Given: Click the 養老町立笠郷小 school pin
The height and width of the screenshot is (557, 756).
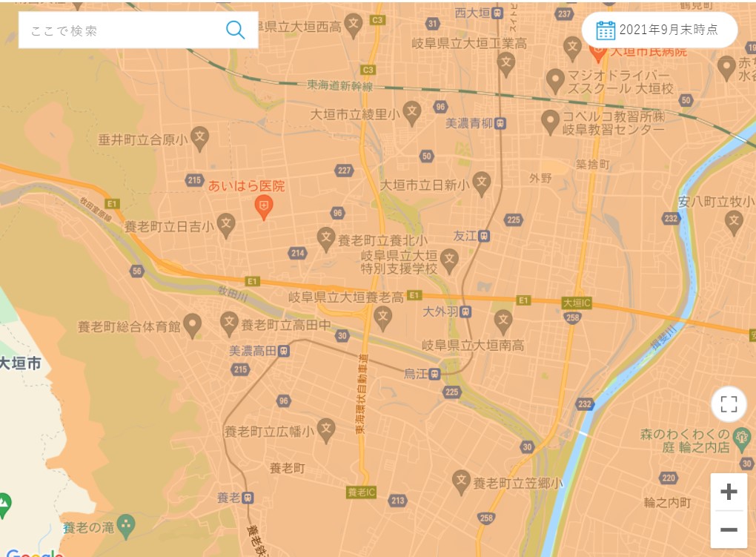Looking at the screenshot, I should coord(461,482).
